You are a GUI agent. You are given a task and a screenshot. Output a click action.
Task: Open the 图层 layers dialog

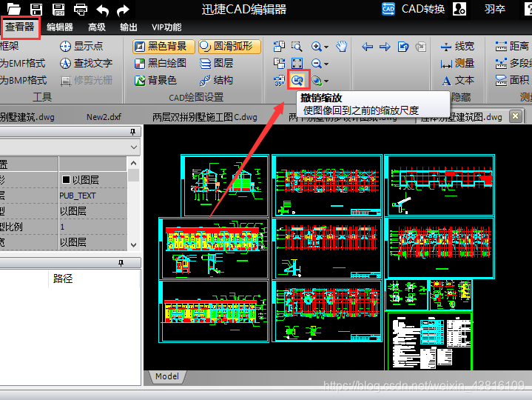point(217,63)
